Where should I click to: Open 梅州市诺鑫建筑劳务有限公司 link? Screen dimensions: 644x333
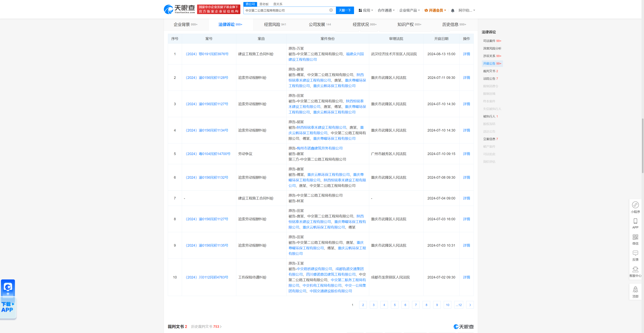tap(319, 148)
